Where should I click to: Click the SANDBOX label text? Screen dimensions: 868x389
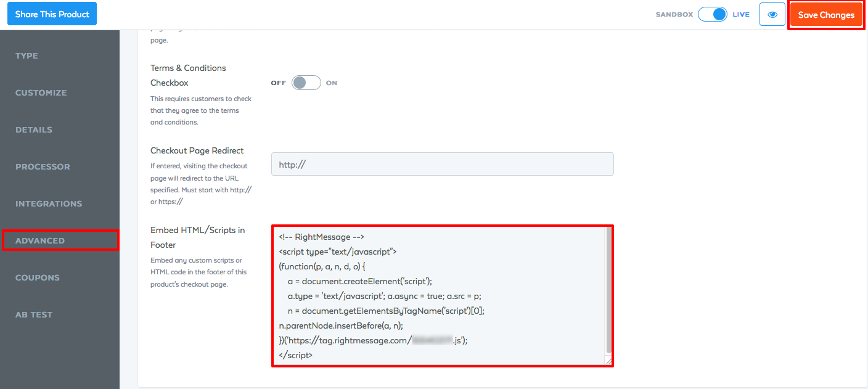point(674,15)
